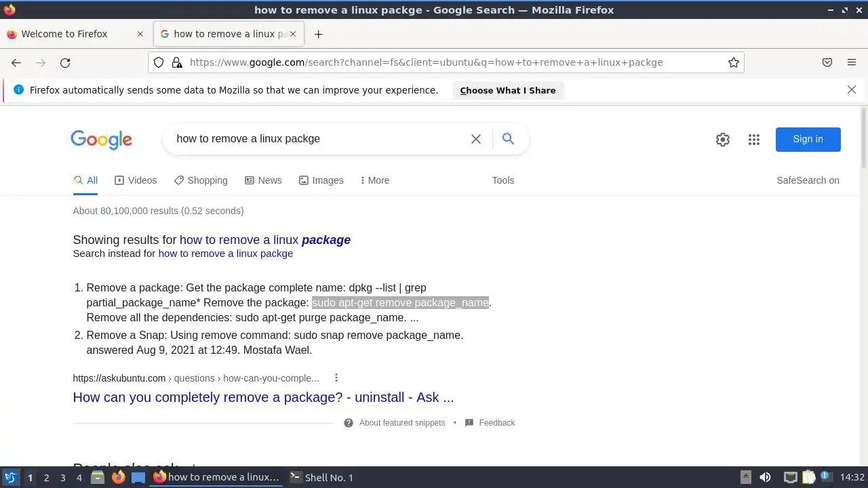Screen dimensions: 868x488
Task: Close the Welcome to Firefox tab
Action: click(140, 34)
